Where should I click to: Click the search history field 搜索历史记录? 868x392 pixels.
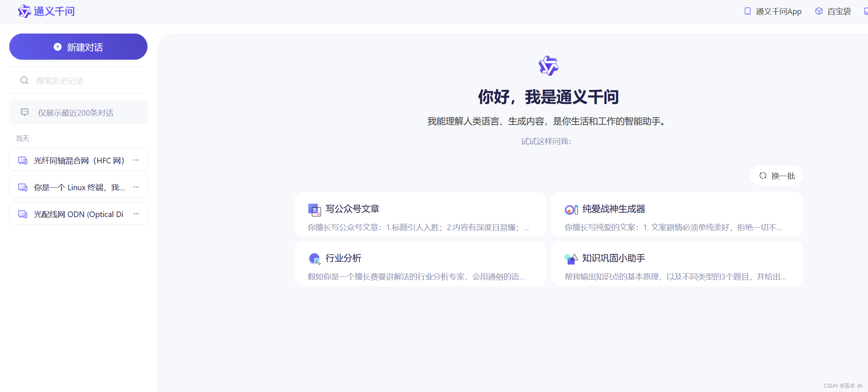pos(76,81)
